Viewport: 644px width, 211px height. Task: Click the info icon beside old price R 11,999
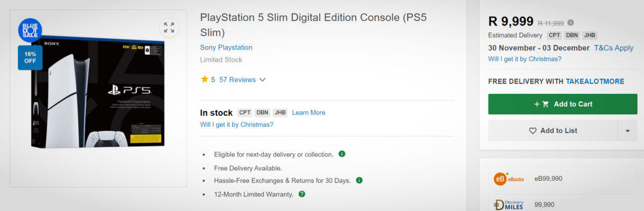point(570,23)
